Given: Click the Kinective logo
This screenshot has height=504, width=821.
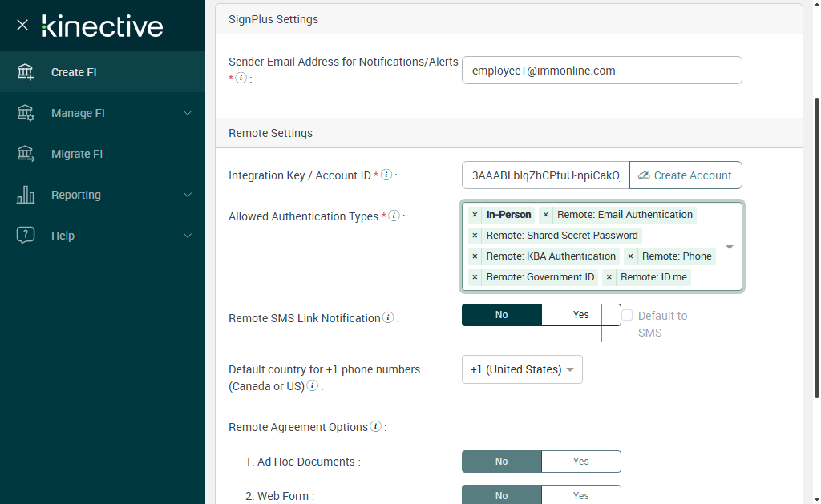Looking at the screenshot, I should coord(103,26).
